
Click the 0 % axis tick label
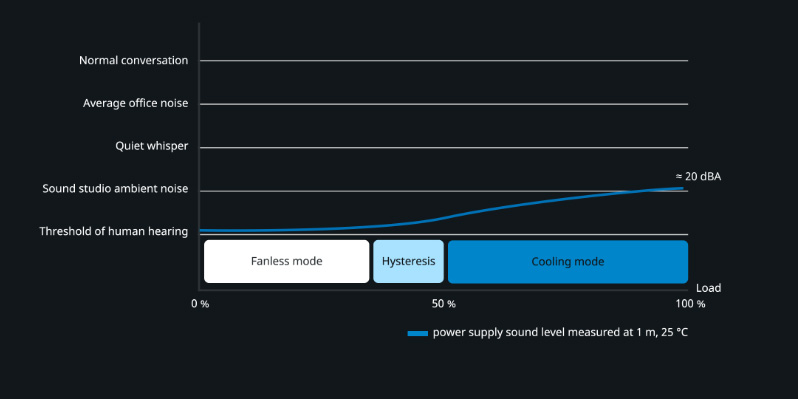click(201, 304)
